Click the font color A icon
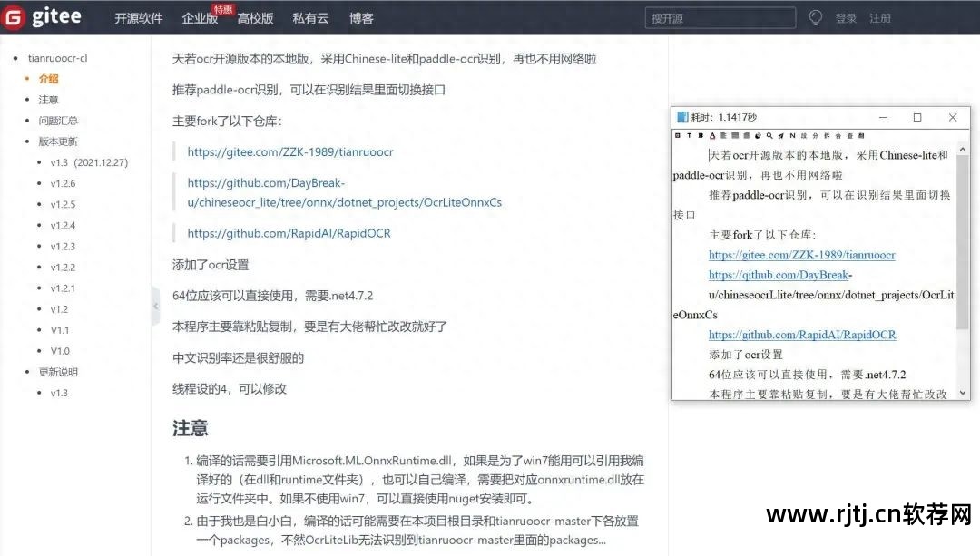Viewport: 980px width, 556px height. [x=712, y=135]
